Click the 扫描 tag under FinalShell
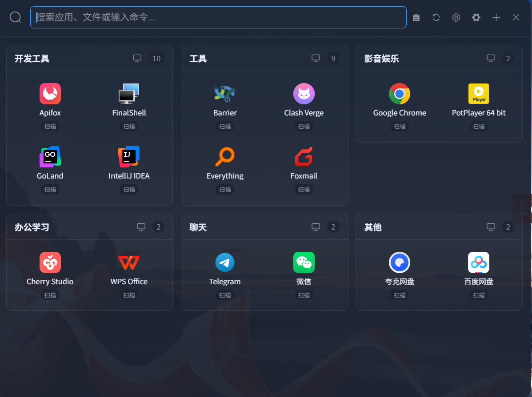This screenshot has height=397, width=532. [x=129, y=127]
